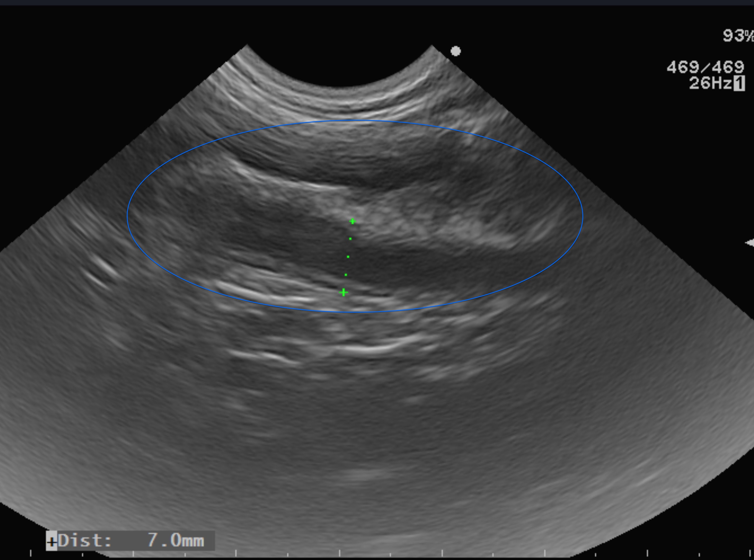
Task: Click the boxed 1 indicator next to 26Hz
Action: click(739, 83)
